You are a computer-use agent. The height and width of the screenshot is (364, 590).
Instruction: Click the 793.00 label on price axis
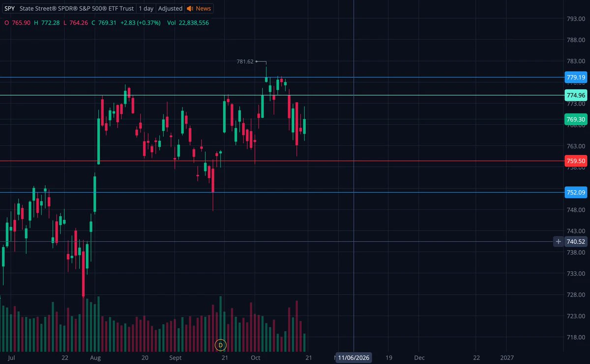click(575, 19)
